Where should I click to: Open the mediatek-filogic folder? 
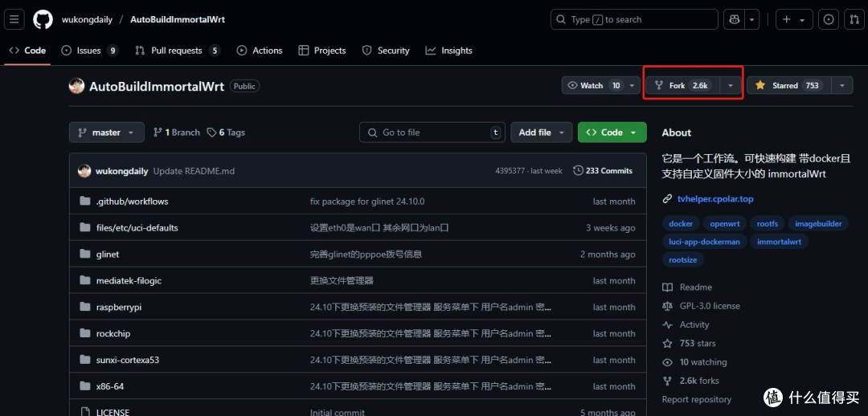(x=129, y=280)
